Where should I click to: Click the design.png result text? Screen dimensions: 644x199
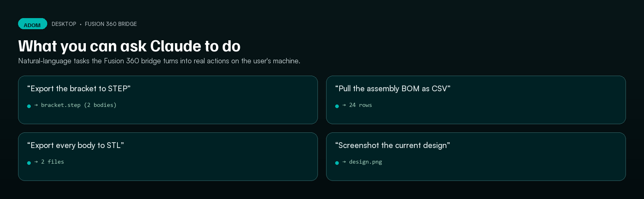[x=366, y=162]
